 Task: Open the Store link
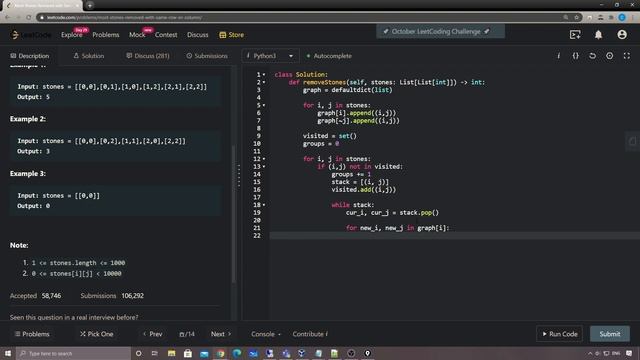click(232, 35)
